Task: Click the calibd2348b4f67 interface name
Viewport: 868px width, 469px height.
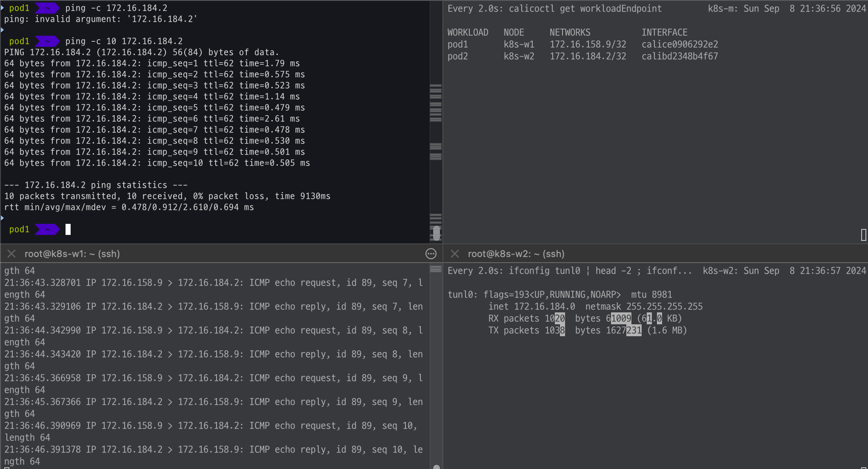Action: [680, 56]
